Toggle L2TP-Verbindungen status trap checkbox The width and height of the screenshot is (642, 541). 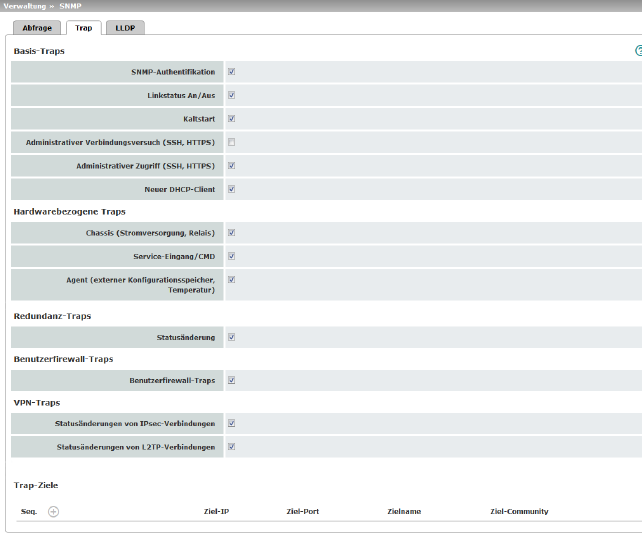point(231,447)
